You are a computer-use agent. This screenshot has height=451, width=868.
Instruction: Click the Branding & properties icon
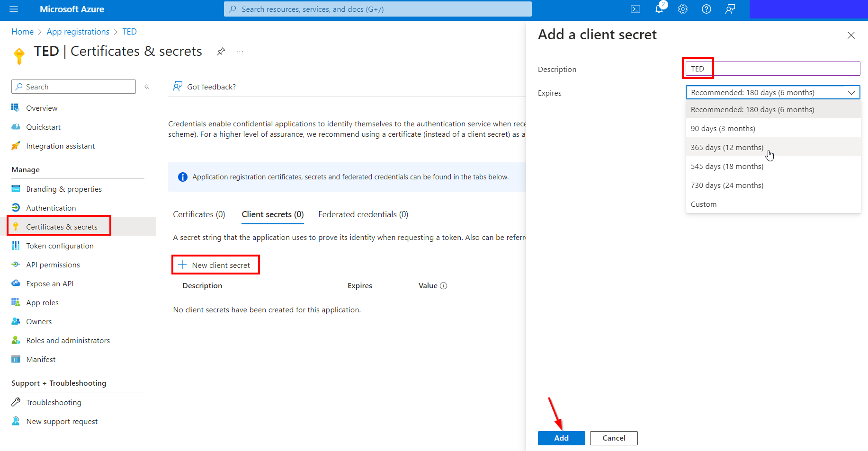[x=16, y=189]
